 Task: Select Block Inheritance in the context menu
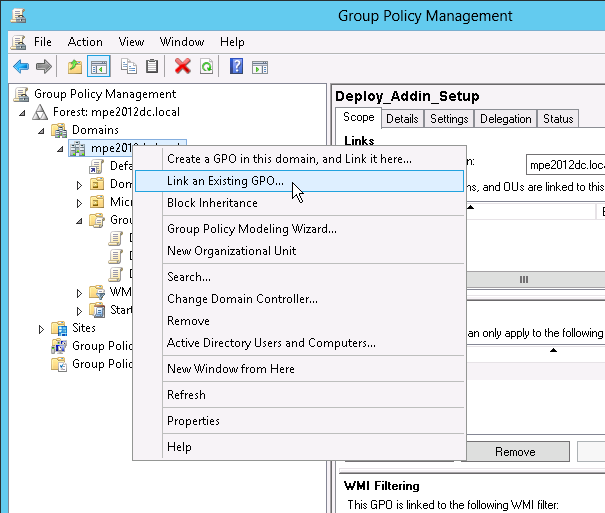(212, 203)
